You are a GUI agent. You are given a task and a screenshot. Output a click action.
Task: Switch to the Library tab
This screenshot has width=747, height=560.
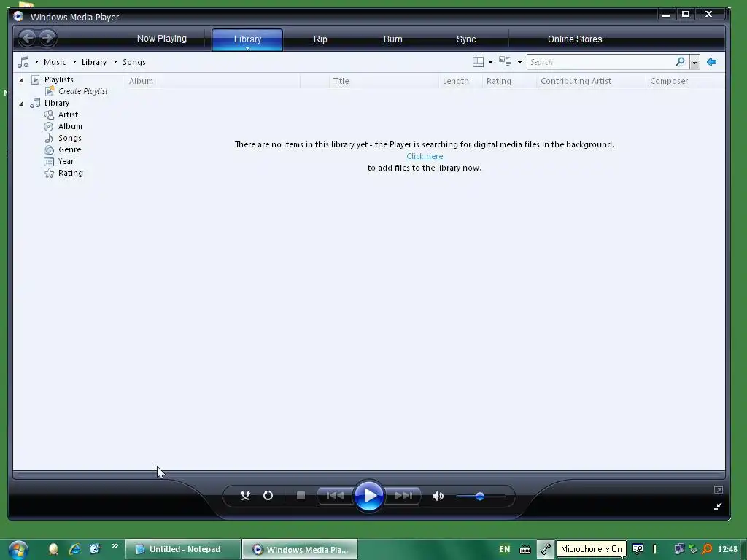tap(247, 39)
